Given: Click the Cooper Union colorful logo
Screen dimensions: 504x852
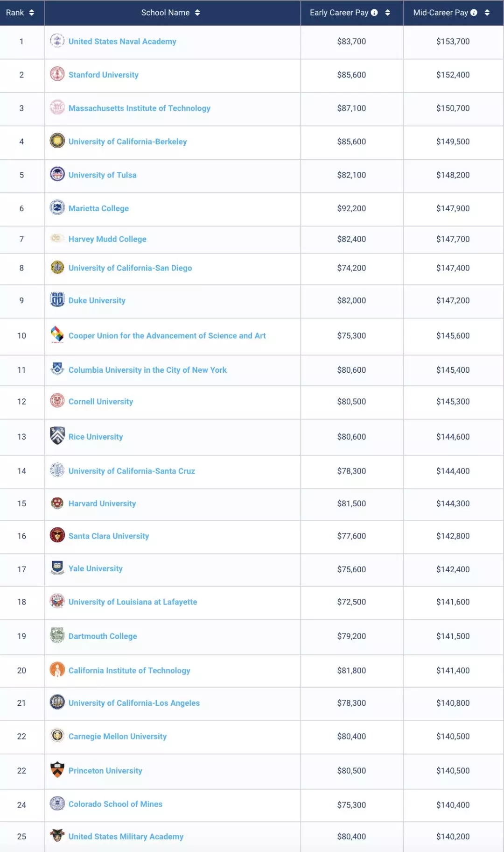Looking at the screenshot, I should (x=57, y=334).
